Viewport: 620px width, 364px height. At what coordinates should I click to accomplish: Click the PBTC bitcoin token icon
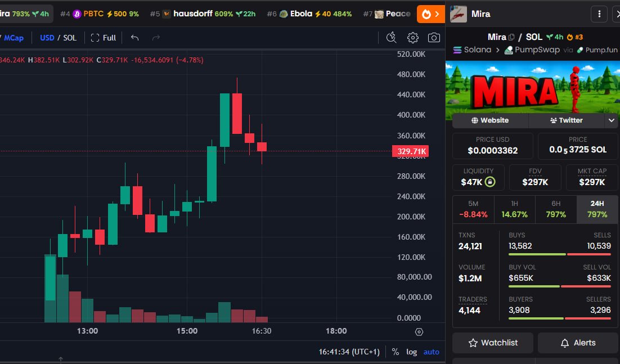(x=77, y=14)
